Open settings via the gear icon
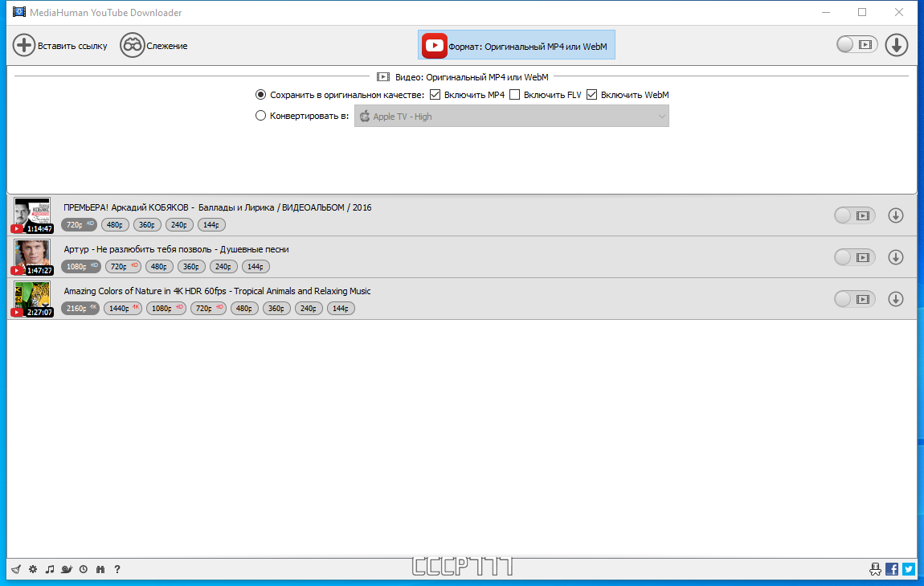Viewport: 924px width, 586px height. point(33,569)
